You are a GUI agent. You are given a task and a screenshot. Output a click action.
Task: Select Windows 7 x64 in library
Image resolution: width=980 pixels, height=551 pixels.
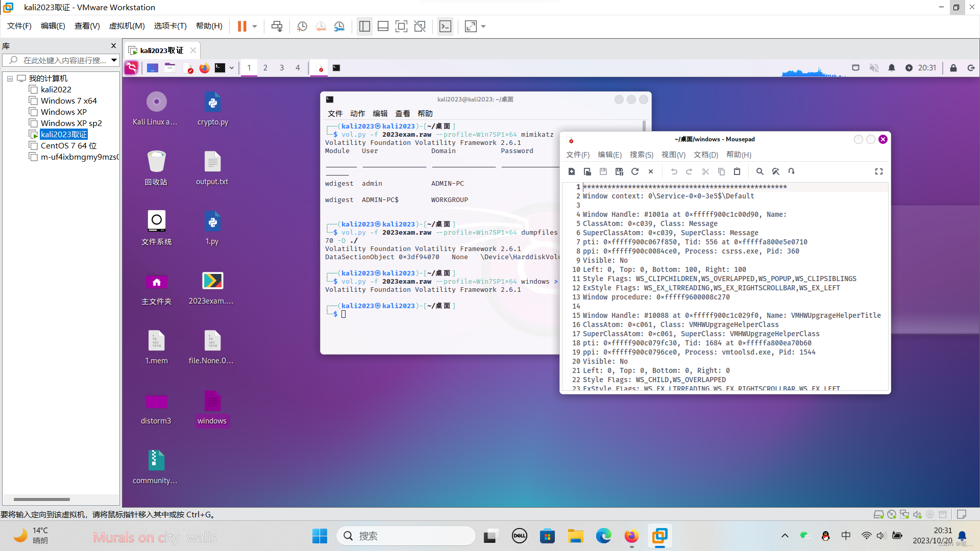coord(68,101)
